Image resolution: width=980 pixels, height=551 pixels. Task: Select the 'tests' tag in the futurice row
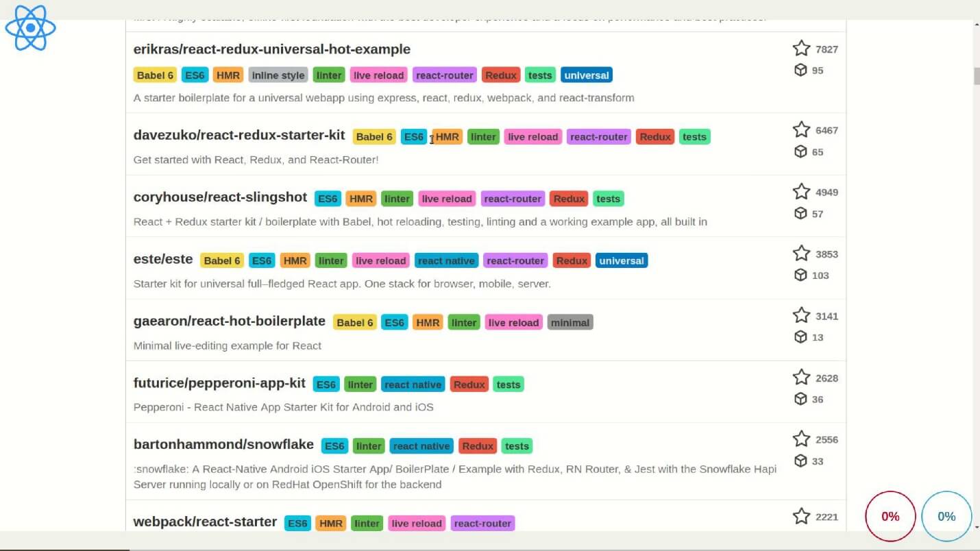(x=509, y=384)
